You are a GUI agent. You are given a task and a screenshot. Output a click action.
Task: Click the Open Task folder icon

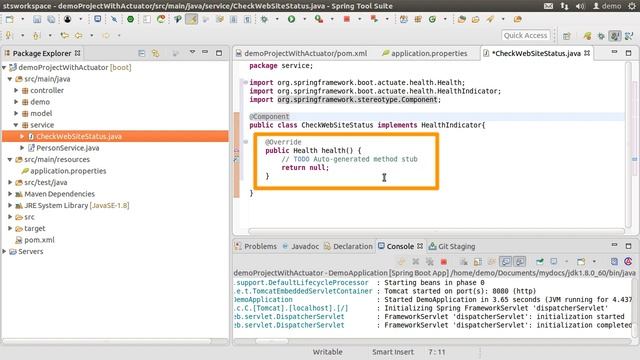point(476,19)
